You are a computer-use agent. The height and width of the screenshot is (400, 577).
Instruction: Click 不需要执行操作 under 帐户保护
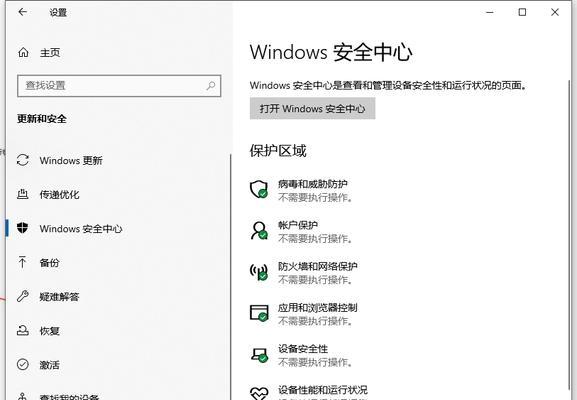tap(315, 239)
